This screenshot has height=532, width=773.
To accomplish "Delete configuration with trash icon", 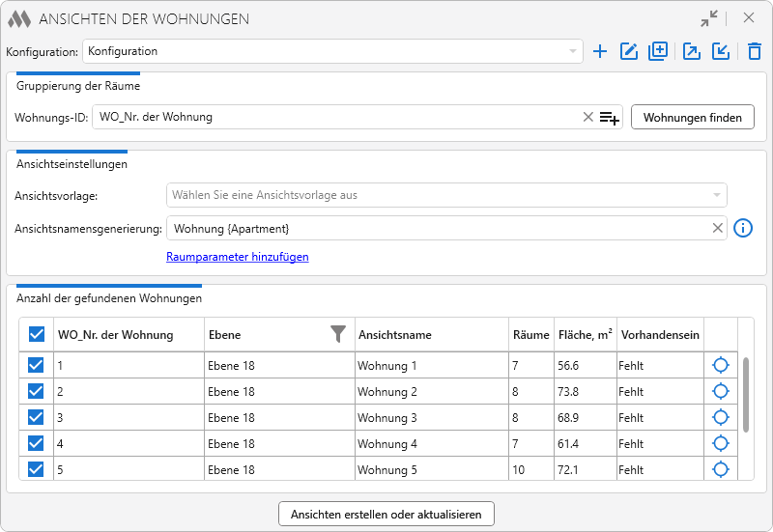I will (x=755, y=51).
